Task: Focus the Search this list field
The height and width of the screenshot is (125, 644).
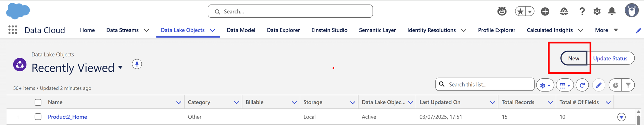Action: [485, 84]
